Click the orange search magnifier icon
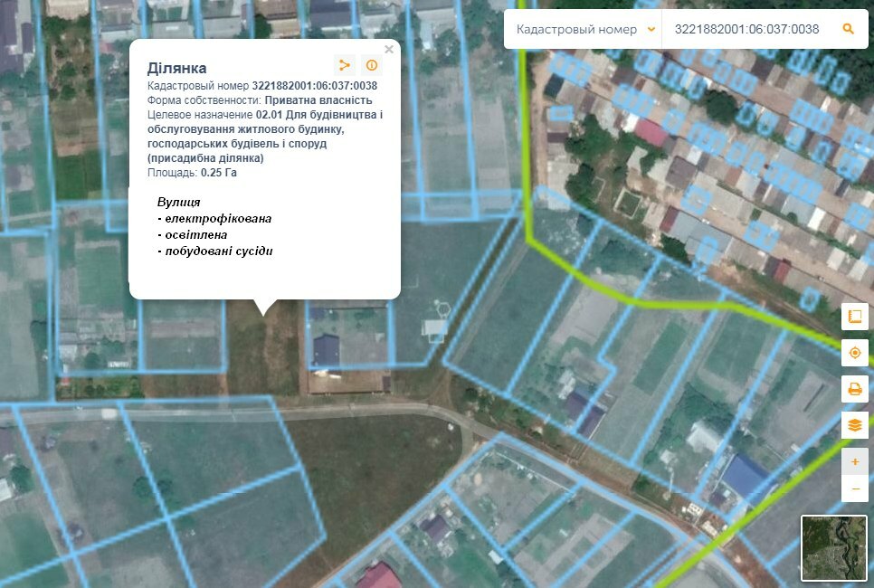The height and width of the screenshot is (588, 874). point(848,29)
